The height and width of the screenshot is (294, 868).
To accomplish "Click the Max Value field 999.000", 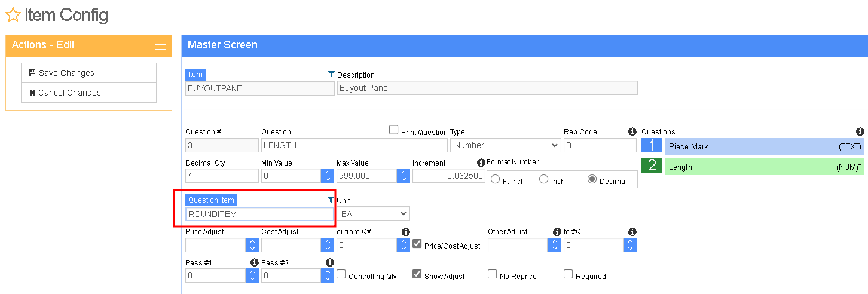I will (367, 176).
